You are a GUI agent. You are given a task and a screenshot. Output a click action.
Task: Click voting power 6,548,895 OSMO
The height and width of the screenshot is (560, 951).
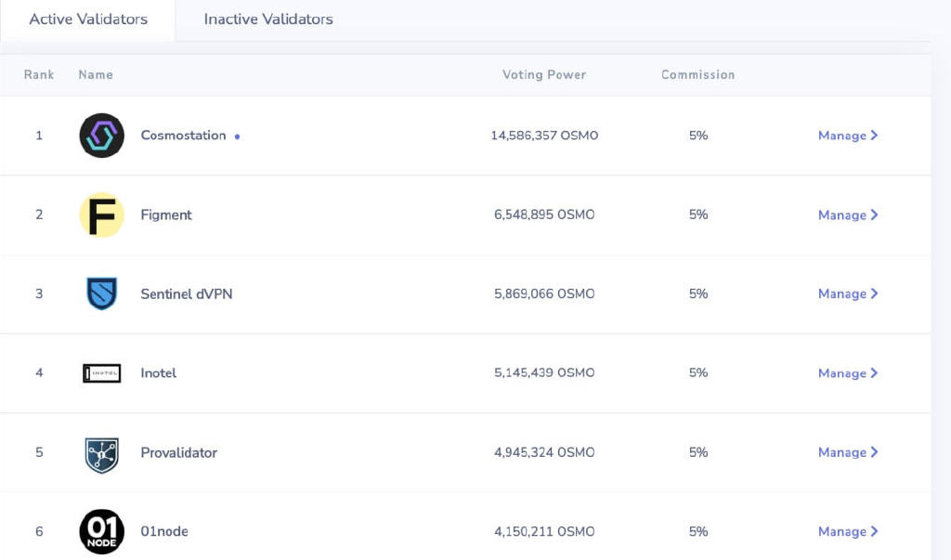(x=544, y=215)
